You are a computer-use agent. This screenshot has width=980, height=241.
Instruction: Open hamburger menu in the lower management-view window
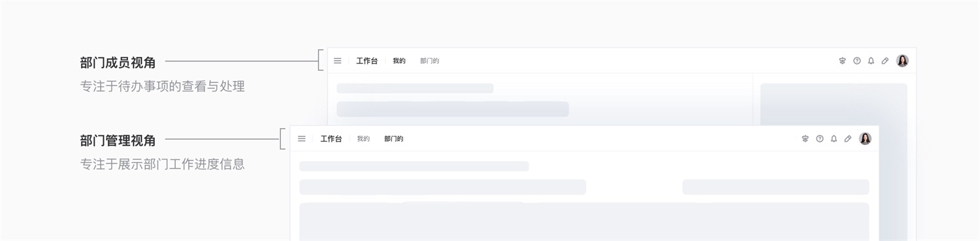point(302,138)
